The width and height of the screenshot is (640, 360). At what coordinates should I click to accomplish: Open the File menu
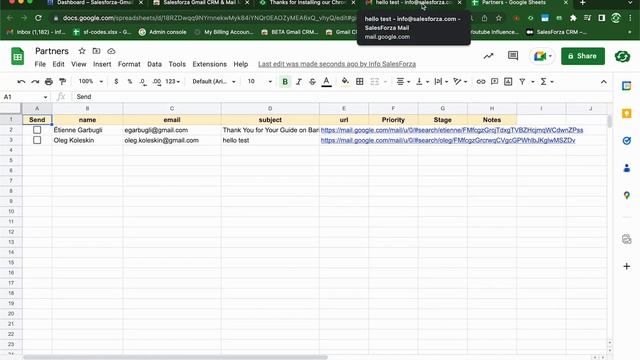40,64
